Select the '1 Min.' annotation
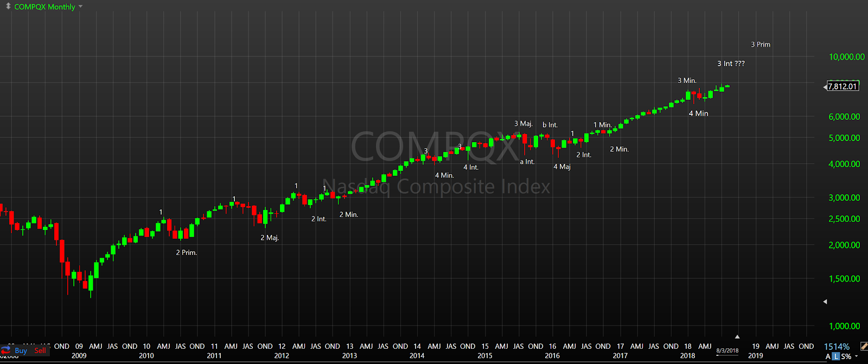 (x=603, y=125)
